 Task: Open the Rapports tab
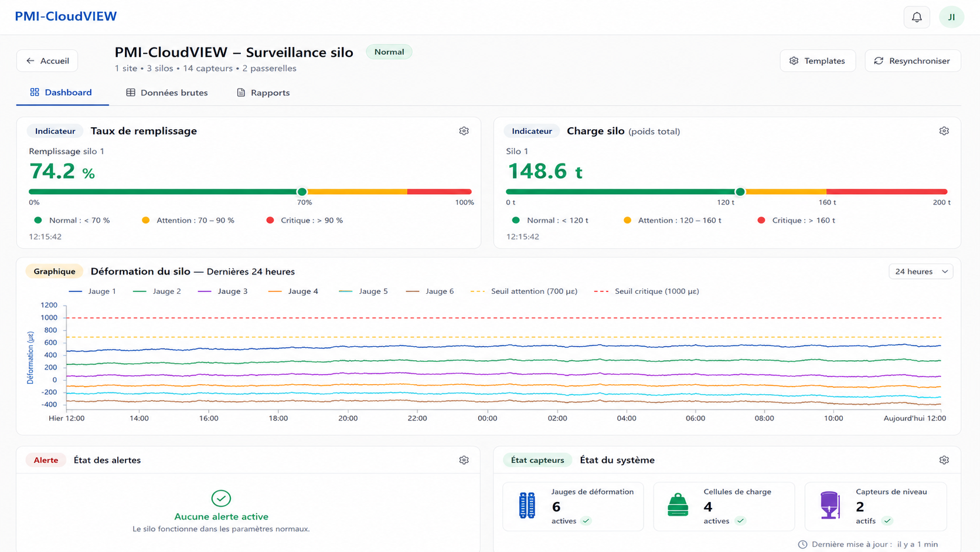(263, 93)
